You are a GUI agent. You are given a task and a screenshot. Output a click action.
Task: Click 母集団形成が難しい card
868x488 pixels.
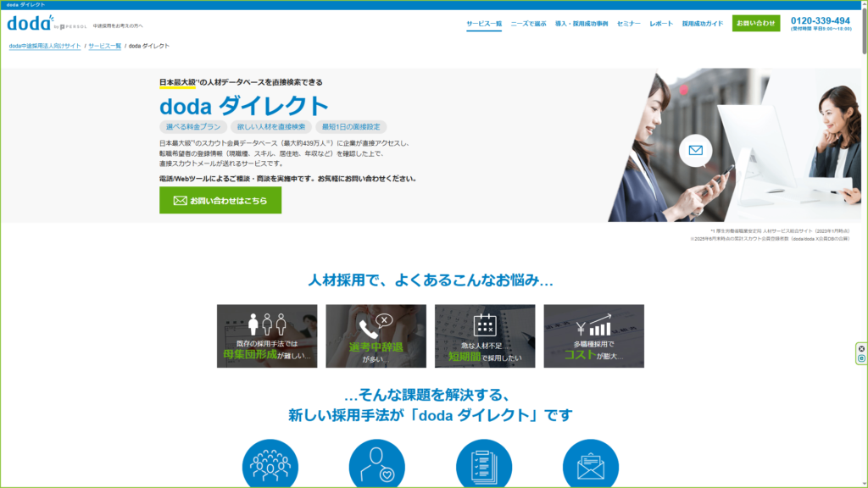[x=267, y=335]
